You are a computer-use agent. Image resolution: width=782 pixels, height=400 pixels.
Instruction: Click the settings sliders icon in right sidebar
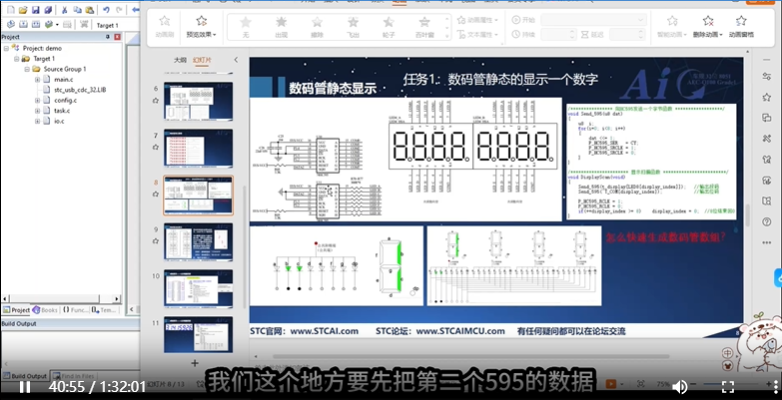(767, 76)
